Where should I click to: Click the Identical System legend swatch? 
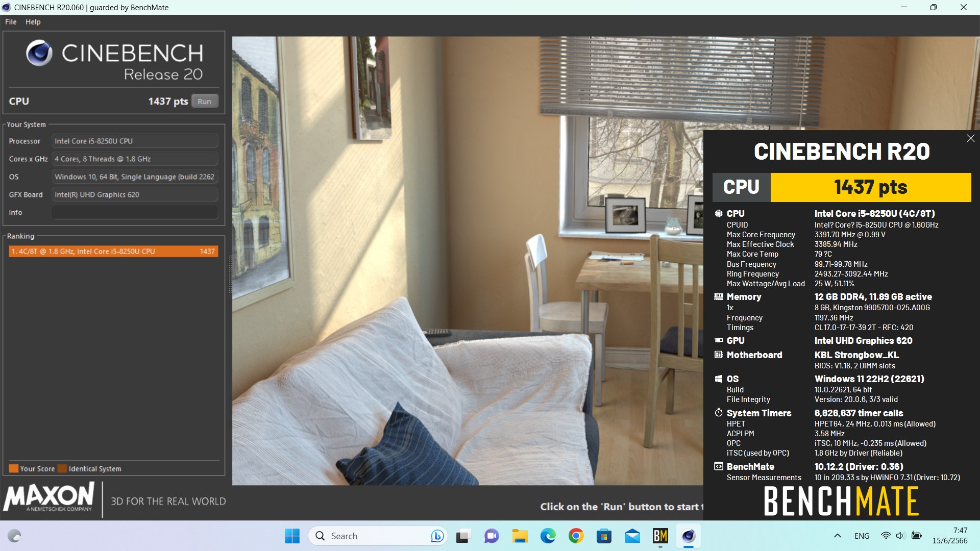pyautogui.click(x=62, y=468)
